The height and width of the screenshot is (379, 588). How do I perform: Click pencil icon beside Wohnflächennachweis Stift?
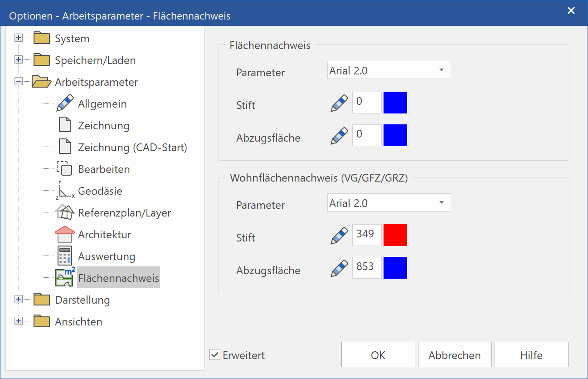[340, 236]
